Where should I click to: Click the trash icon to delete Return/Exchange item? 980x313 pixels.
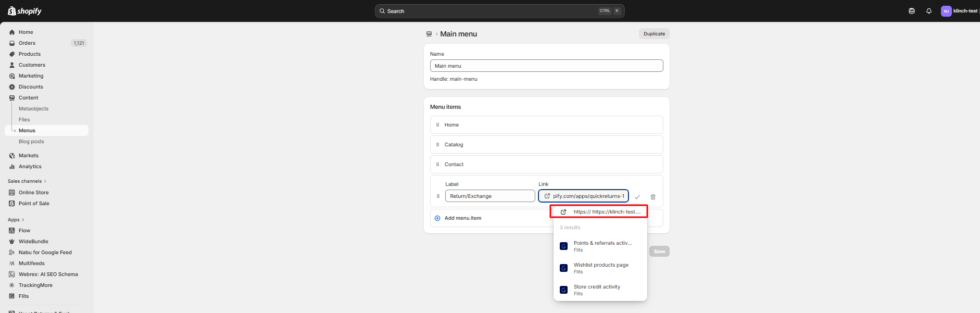652,197
